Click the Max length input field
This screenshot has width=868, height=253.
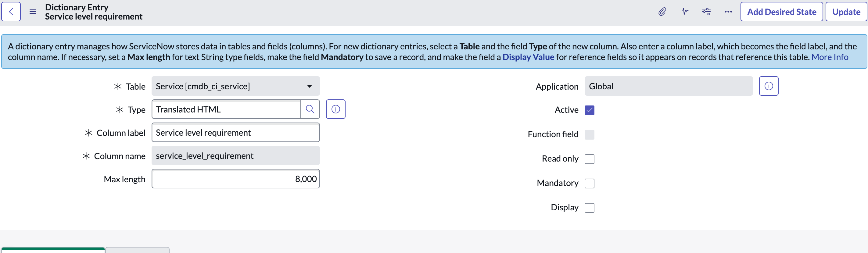235,179
